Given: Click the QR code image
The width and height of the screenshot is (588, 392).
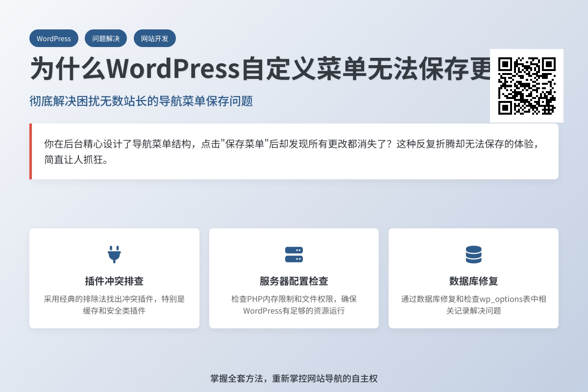Looking at the screenshot, I should tap(527, 86).
